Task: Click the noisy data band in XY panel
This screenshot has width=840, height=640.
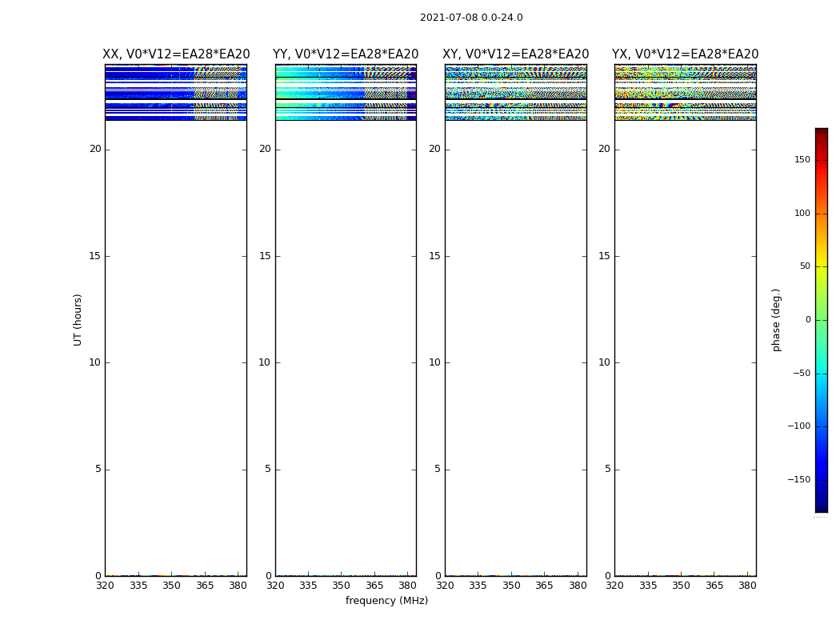Action: click(516, 92)
